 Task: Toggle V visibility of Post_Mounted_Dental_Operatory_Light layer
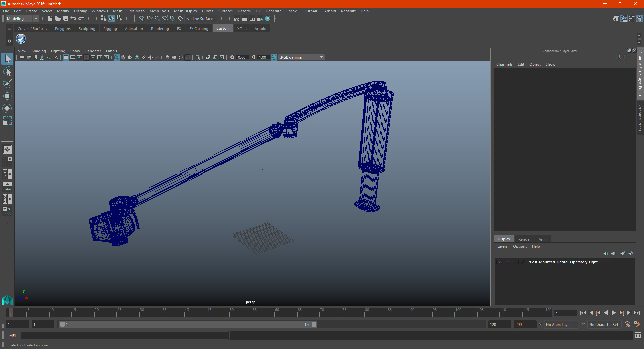(x=499, y=262)
